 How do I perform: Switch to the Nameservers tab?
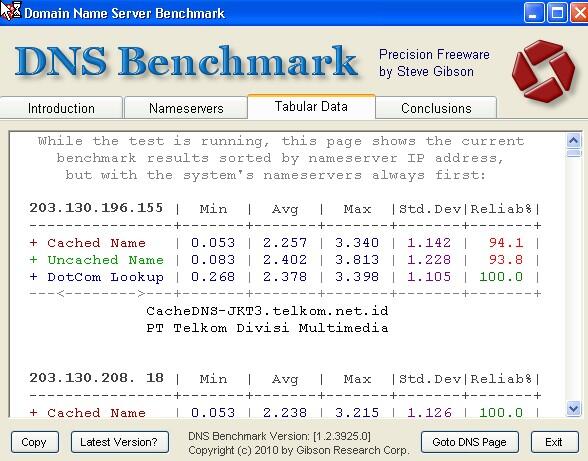[186, 108]
